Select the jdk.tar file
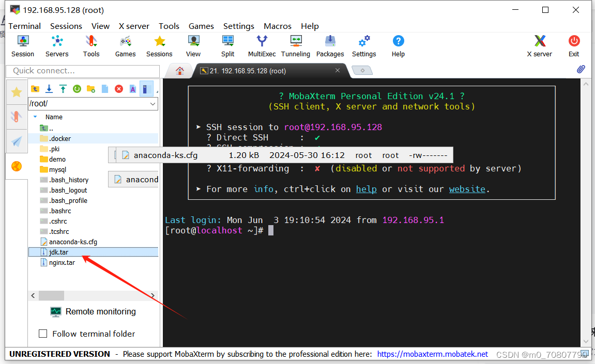This screenshot has height=364, width=595. (59, 252)
